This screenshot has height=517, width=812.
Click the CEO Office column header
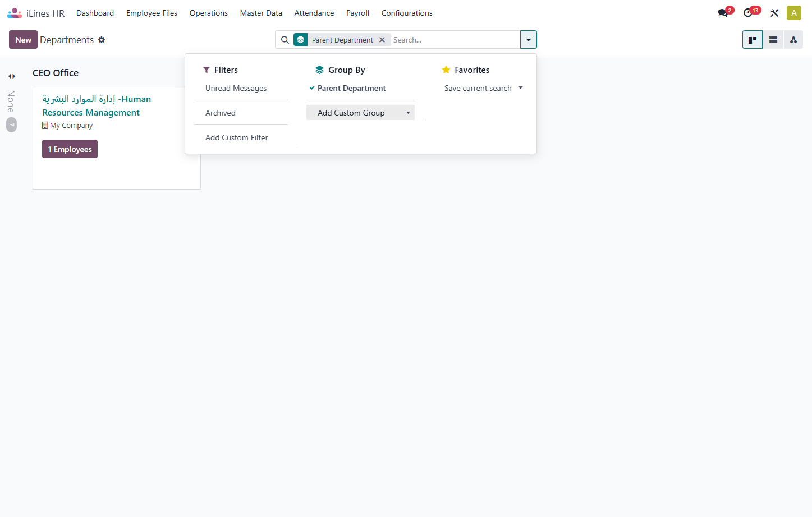56,73
